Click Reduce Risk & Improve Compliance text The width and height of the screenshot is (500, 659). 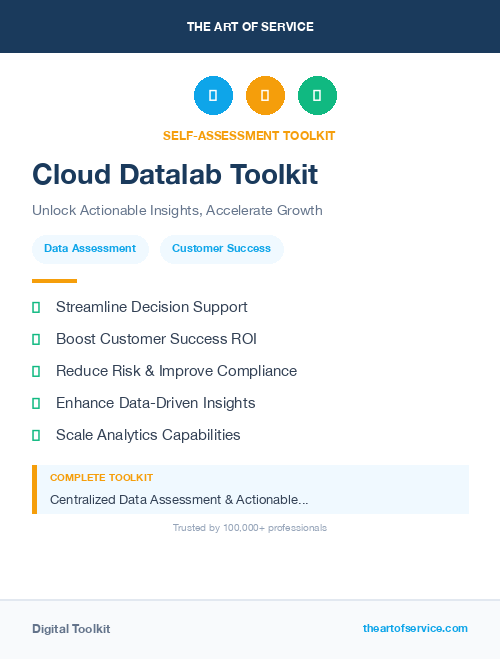click(x=176, y=371)
